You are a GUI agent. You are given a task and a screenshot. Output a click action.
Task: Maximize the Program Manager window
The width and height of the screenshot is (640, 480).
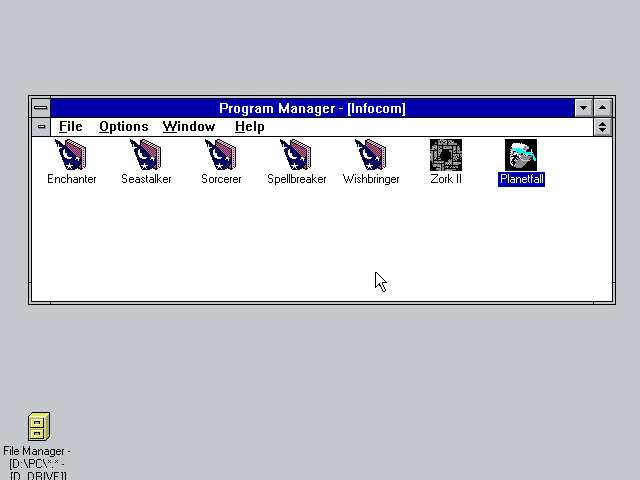(x=602, y=108)
